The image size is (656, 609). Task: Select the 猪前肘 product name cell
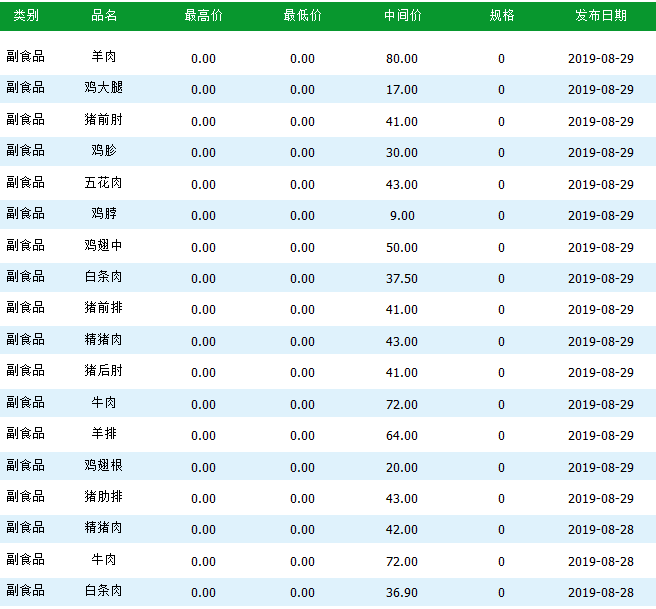pos(104,119)
